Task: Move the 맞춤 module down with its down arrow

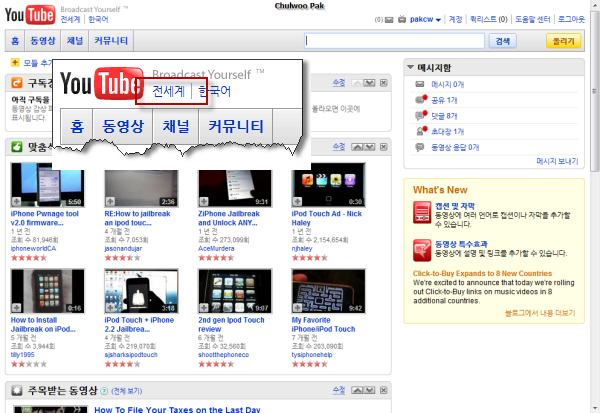Action: tap(369, 147)
